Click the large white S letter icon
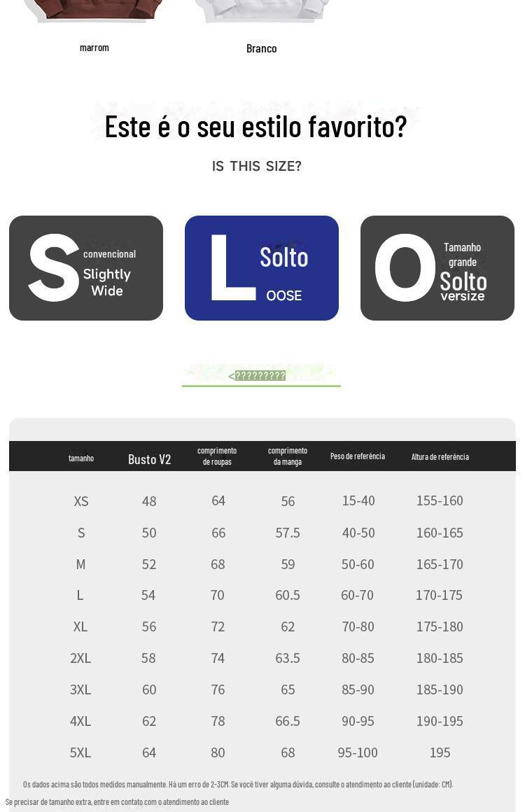Viewport: 525px width, 812px height. pyautogui.click(x=54, y=268)
